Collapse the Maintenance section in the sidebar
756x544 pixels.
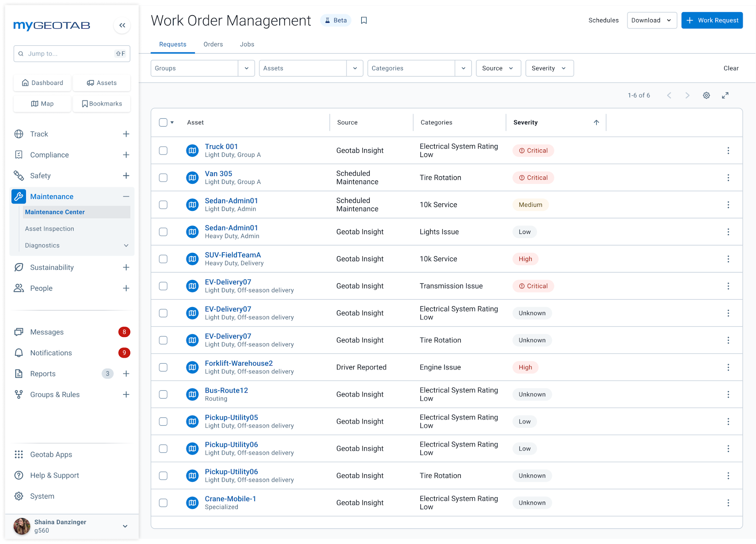126,196
